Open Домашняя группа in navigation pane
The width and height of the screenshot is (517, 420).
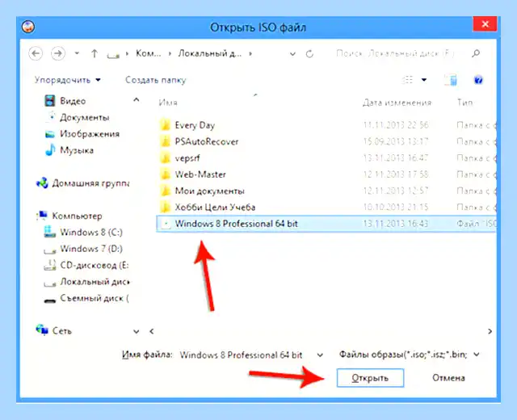coord(90,183)
